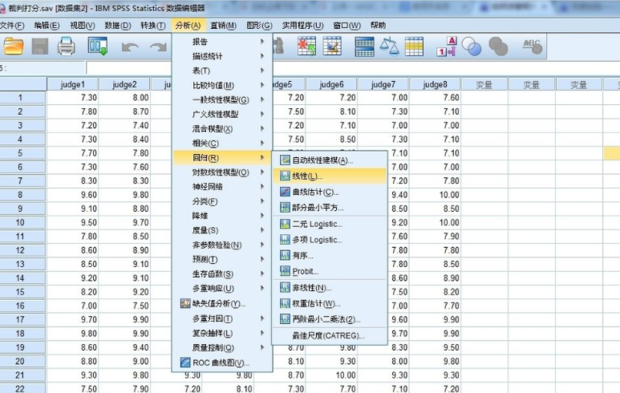
Task: Click the icon beside 有序 submenu entry
Action: pos(285,255)
